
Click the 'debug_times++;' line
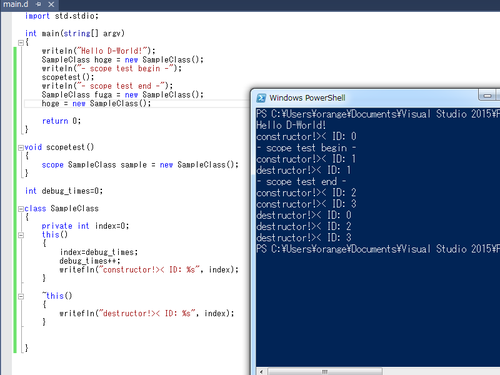coord(90,261)
